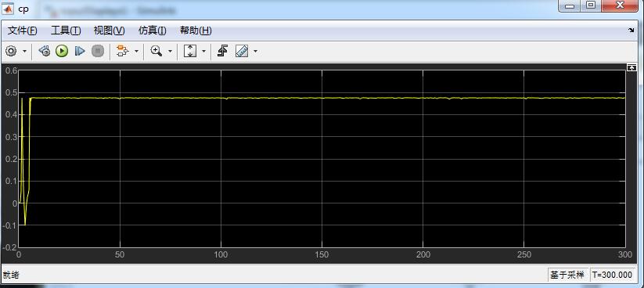Viewport: 644px width, 288px height.
Task: Open the 文件(F) menu
Action: coord(22,31)
